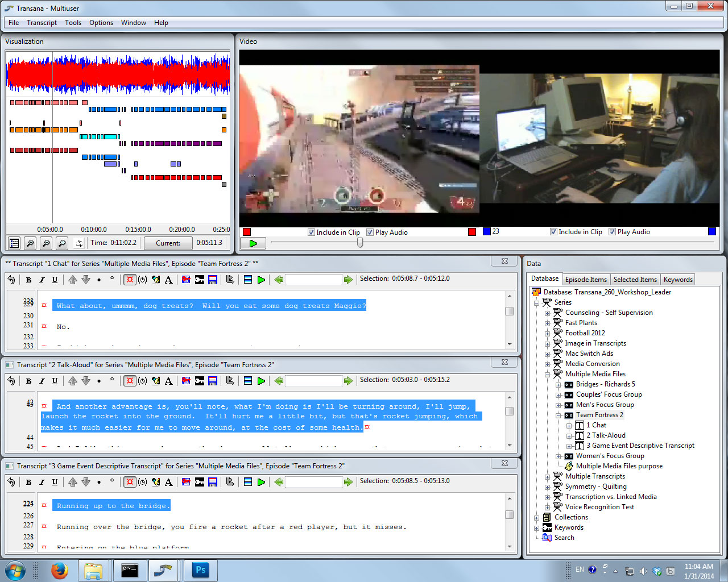Expand the Counseling - Self Supervision series
The width and height of the screenshot is (728, 582).
[x=547, y=313]
